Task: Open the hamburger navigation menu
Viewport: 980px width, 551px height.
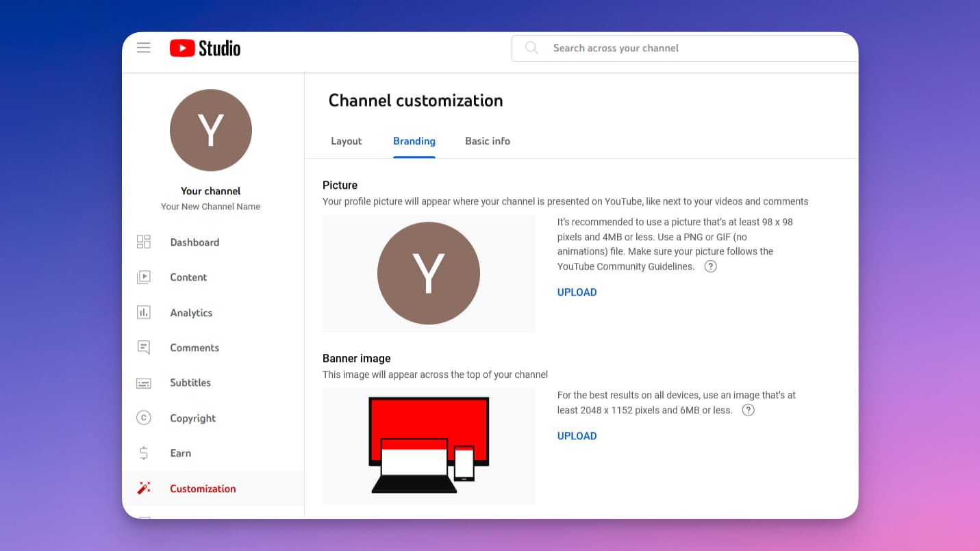Action: pos(143,47)
